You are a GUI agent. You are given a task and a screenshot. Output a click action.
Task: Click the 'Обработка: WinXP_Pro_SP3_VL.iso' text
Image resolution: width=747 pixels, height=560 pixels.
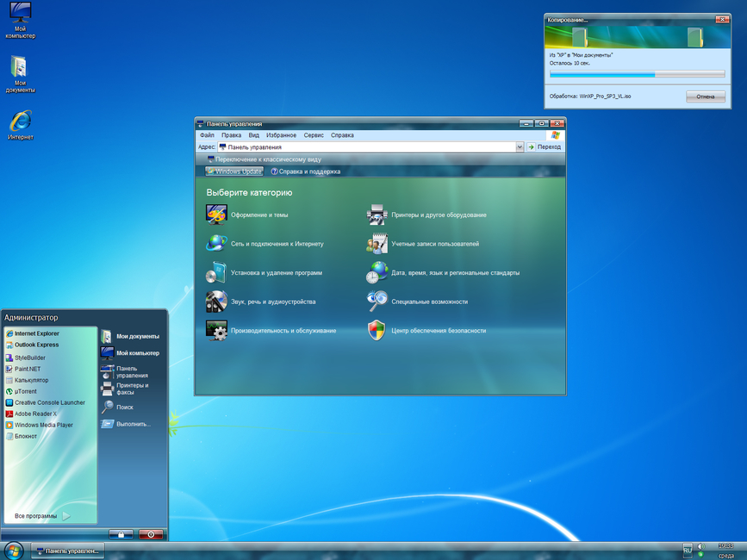[590, 96]
